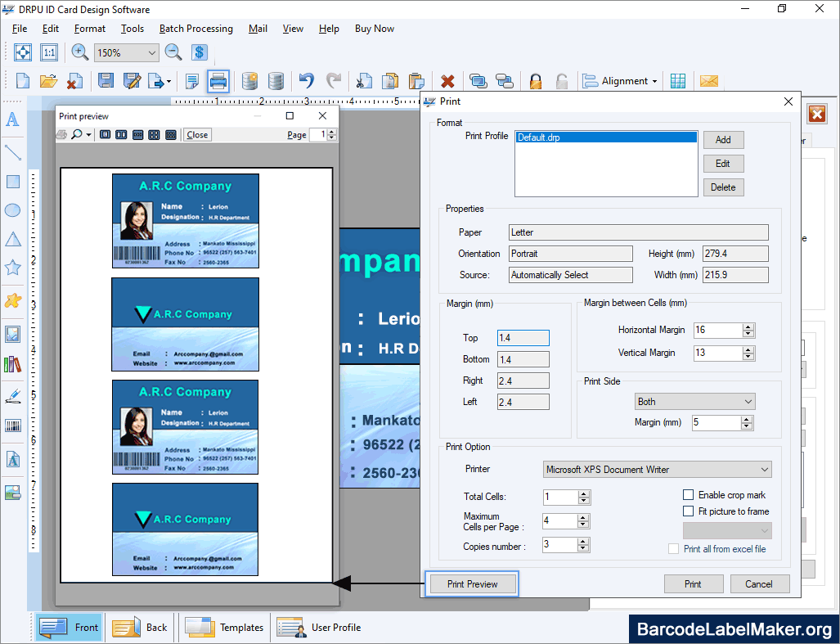Click Edit print profile button
Screen dimensions: 840x644
(x=723, y=164)
